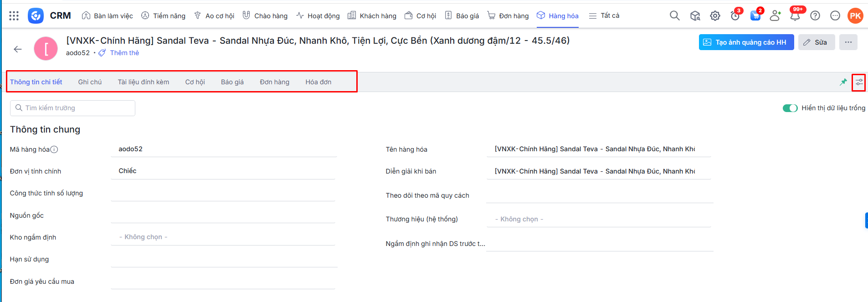Click Tạo ảnh quảng cáo HH button
868x302 pixels.
[746, 42]
